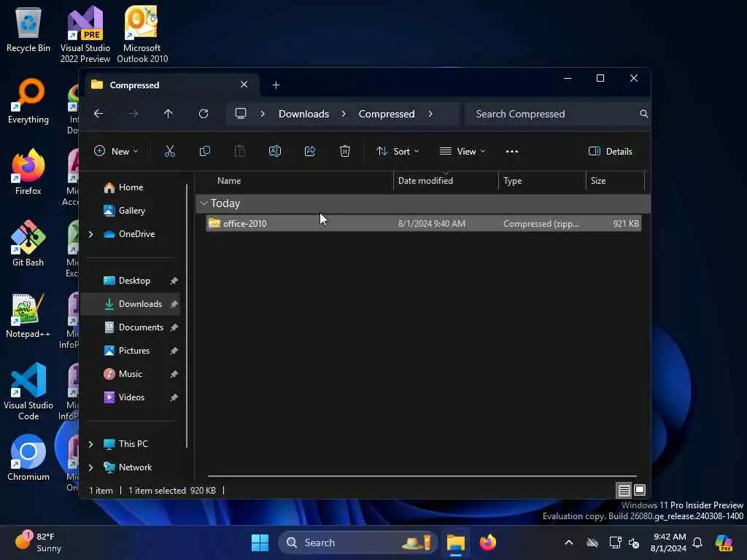Viewport: 747px width, 560px height.
Task: Open the View dropdown menu
Action: tap(462, 152)
